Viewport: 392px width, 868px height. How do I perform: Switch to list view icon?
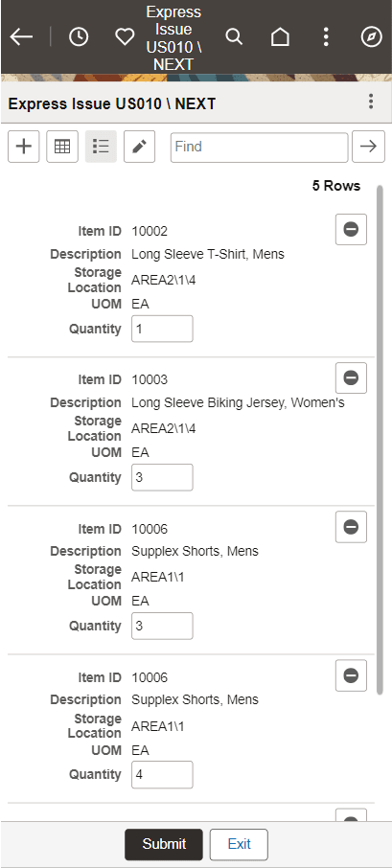point(101,147)
